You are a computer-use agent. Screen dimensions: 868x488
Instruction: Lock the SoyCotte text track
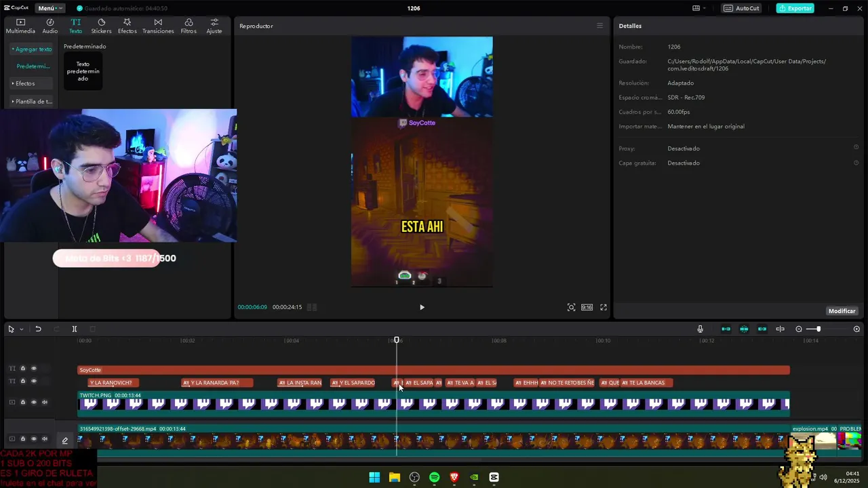click(22, 369)
